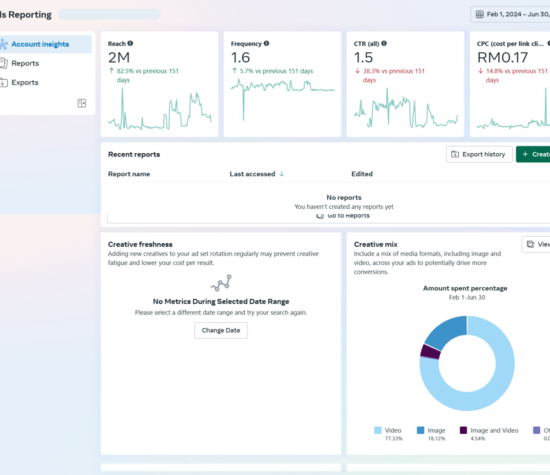
Task: Click the Change Date button
Action: point(221,330)
